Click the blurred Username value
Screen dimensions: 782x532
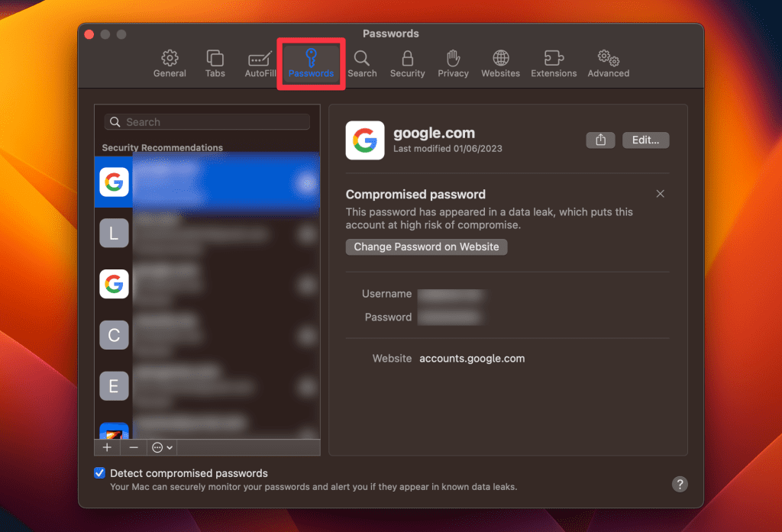click(x=451, y=295)
